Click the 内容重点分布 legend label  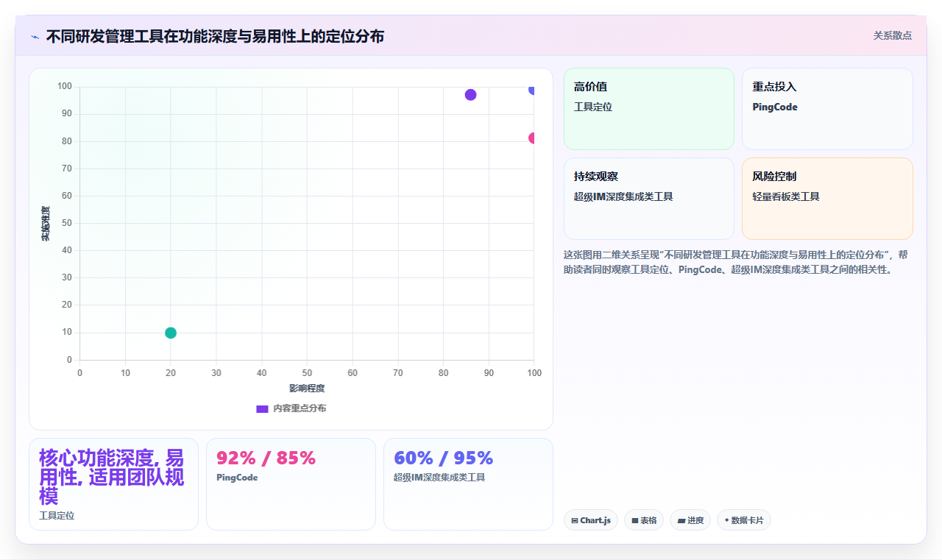click(x=300, y=408)
